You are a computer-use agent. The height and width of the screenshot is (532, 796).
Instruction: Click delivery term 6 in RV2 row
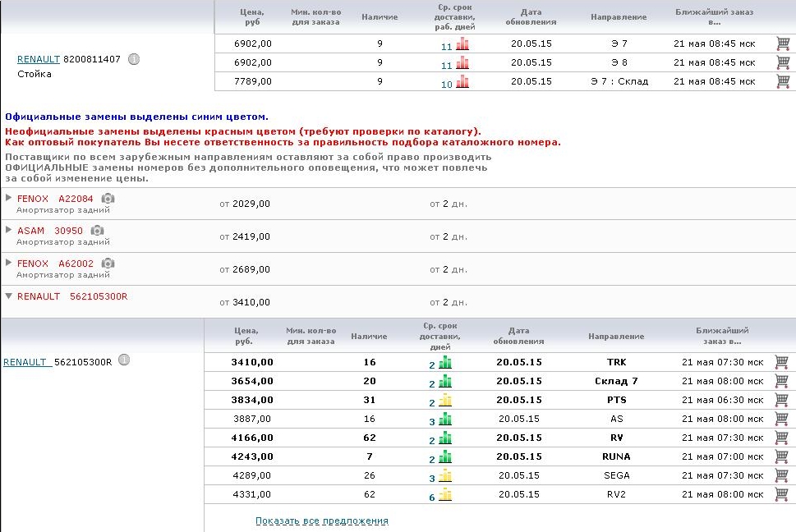pyautogui.click(x=432, y=498)
